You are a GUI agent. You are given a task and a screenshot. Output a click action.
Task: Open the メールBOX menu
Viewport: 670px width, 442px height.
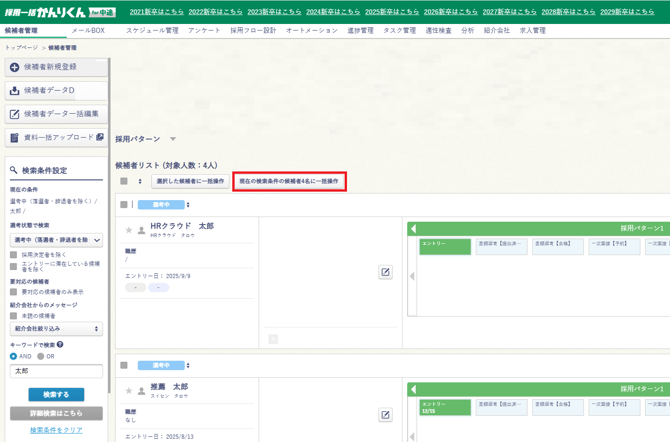pos(87,31)
